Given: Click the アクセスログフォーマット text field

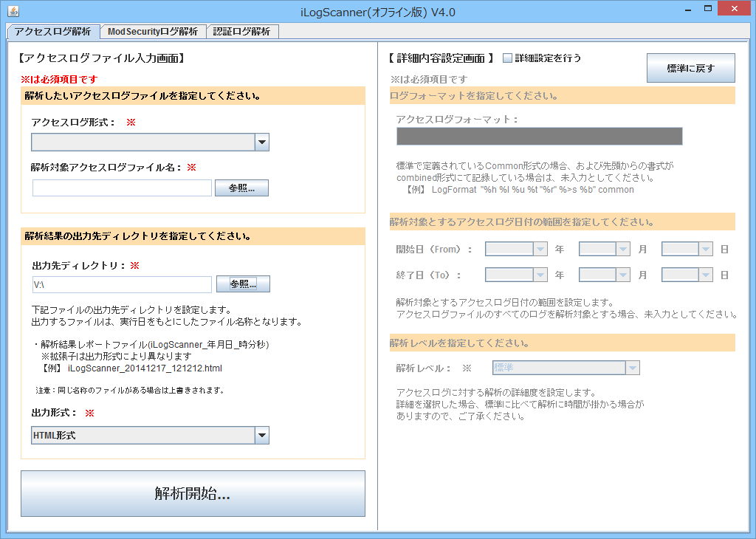Looking at the screenshot, I should coord(540,136).
